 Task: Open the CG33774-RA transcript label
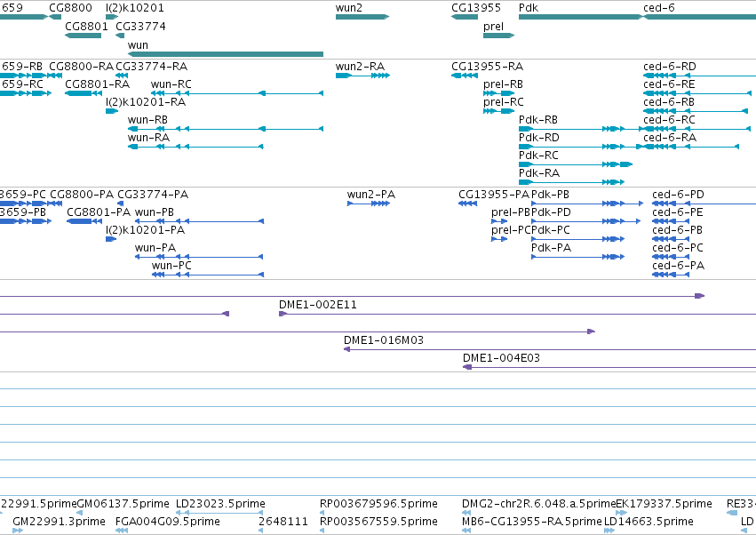pos(151,66)
